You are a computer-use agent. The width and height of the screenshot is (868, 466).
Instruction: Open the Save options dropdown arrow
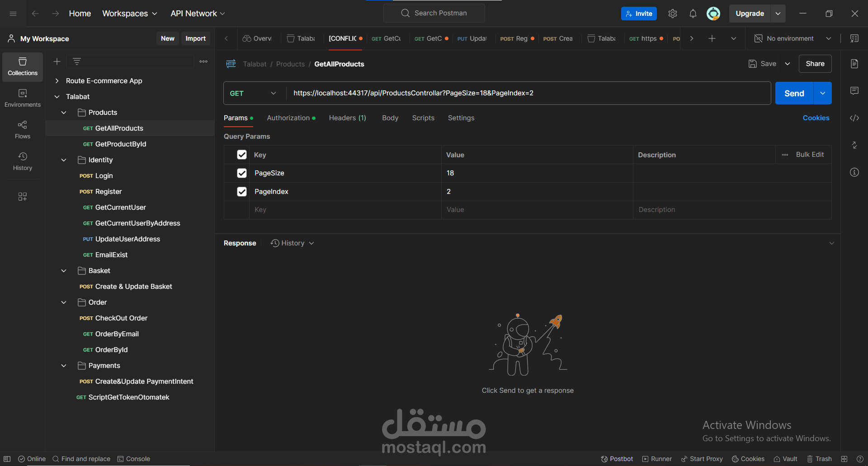pos(788,64)
